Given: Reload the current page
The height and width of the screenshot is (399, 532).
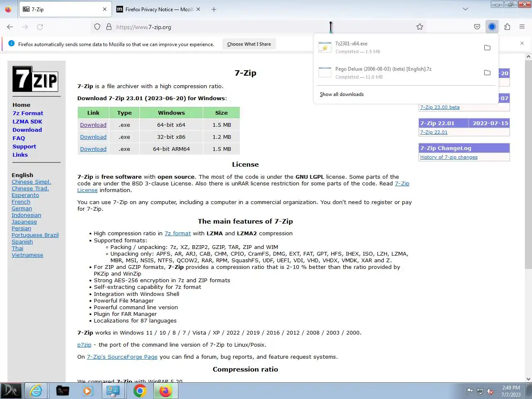Looking at the screenshot, I should [40, 27].
